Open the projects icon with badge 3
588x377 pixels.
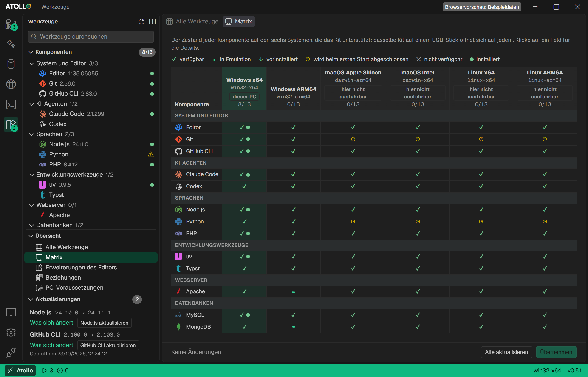tap(11, 24)
